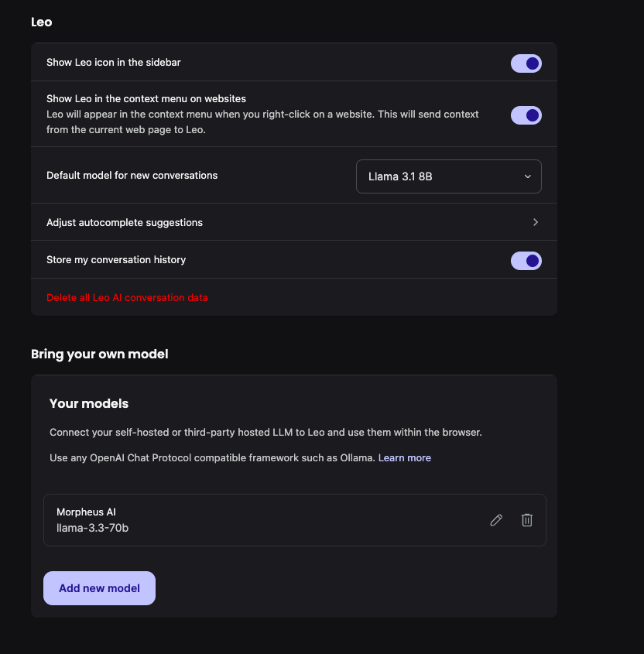
Task: Open the Learn more link
Action: tap(405, 457)
